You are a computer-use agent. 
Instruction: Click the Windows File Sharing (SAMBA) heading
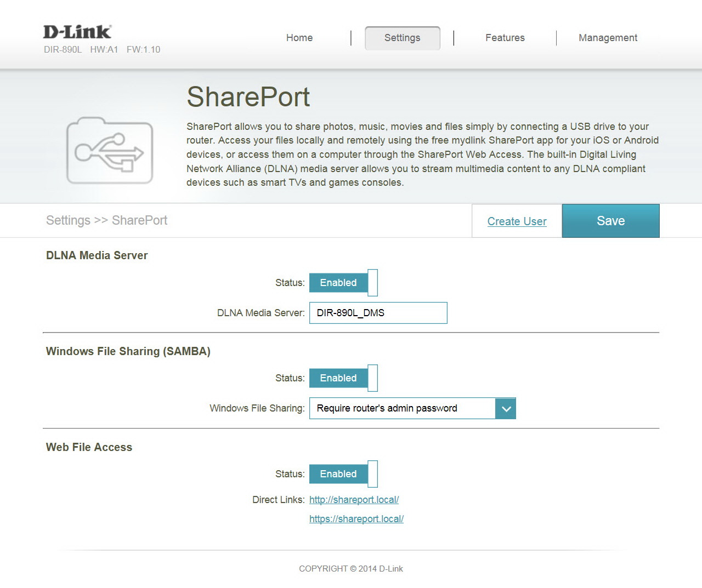tap(128, 351)
